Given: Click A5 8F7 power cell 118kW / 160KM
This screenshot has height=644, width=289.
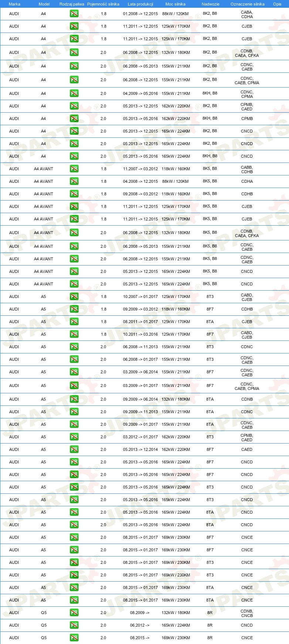Looking at the screenshot, I should click(x=176, y=309).
